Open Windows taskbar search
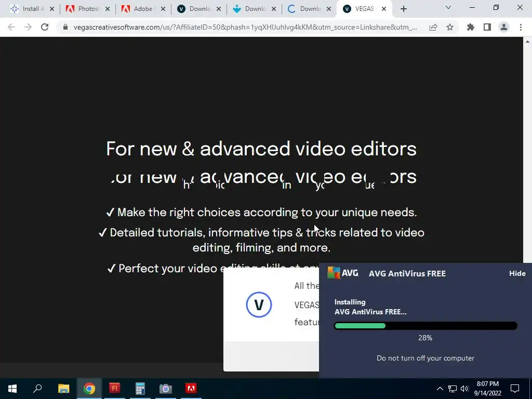The width and height of the screenshot is (532, 399). pyautogui.click(x=37, y=389)
